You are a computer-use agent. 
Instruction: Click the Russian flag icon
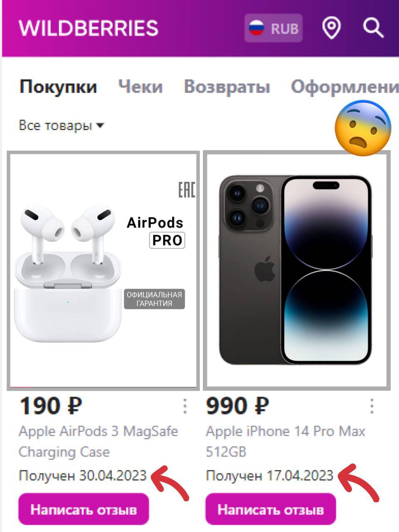pos(256,28)
